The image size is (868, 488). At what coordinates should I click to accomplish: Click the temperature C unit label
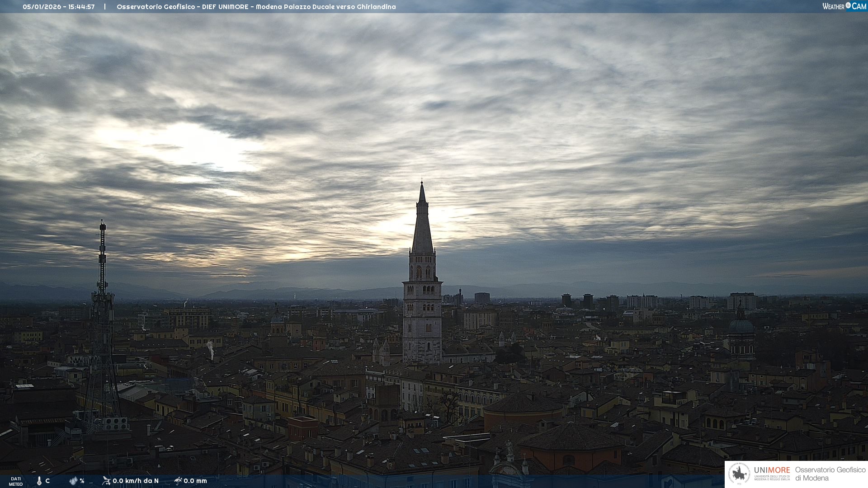(47, 481)
